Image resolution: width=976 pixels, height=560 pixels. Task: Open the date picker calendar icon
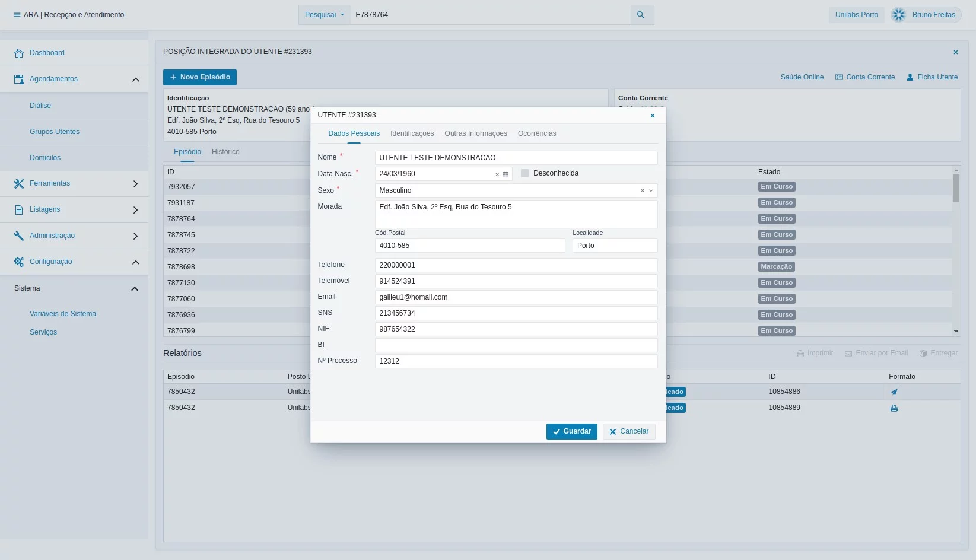pyautogui.click(x=506, y=174)
